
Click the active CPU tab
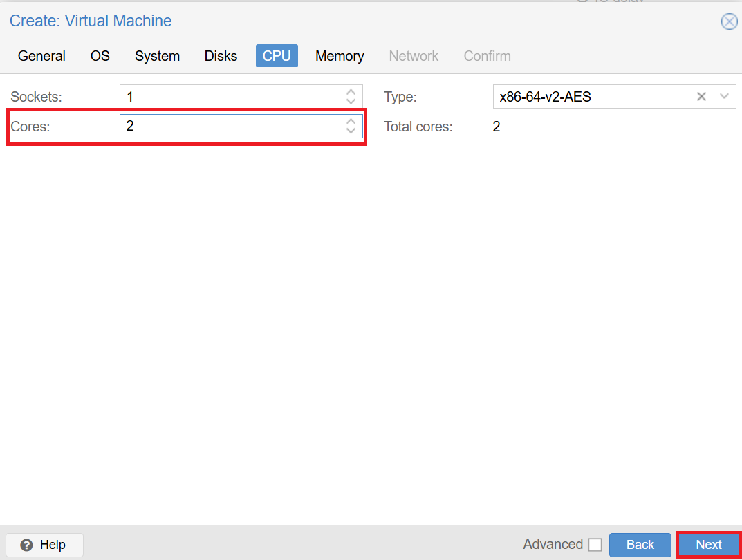click(277, 56)
